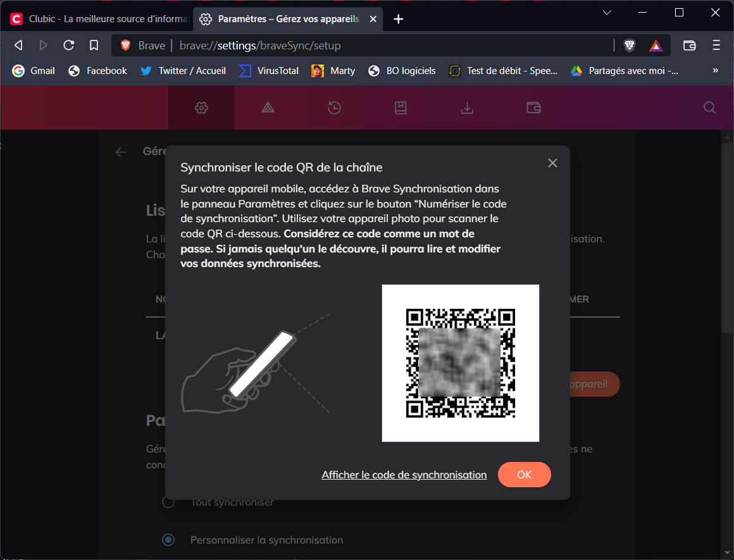The height and width of the screenshot is (560, 734).
Task: Reload the current page
Action: click(x=69, y=46)
